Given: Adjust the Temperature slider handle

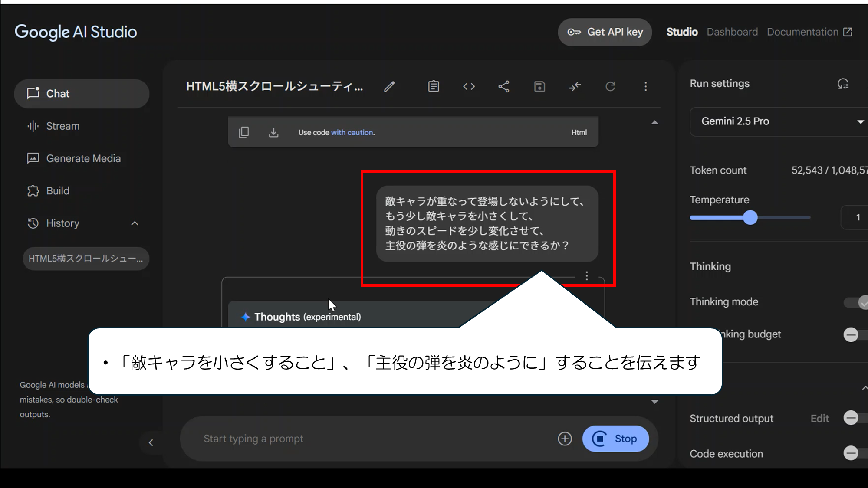Looking at the screenshot, I should coord(750,217).
